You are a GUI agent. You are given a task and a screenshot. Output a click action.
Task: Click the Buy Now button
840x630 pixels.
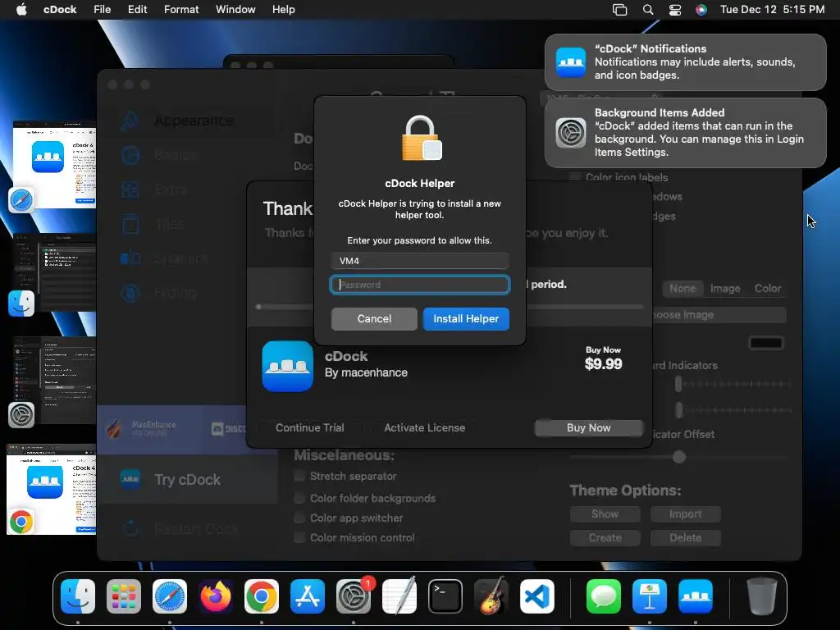click(x=588, y=427)
